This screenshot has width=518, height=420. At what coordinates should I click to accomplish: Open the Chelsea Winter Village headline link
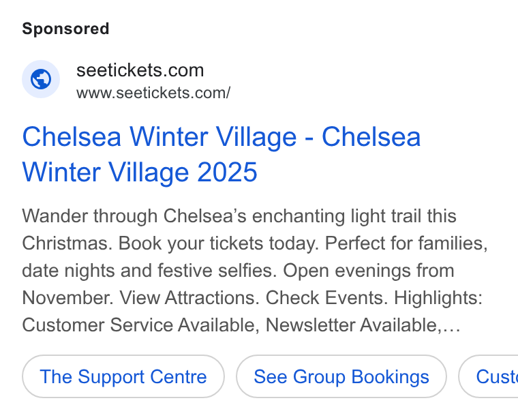tap(222, 154)
